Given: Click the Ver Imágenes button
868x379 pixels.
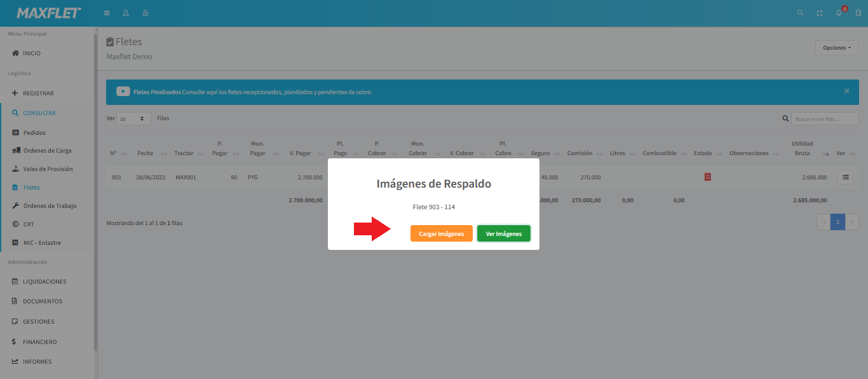Looking at the screenshot, I should coord(503,234).
